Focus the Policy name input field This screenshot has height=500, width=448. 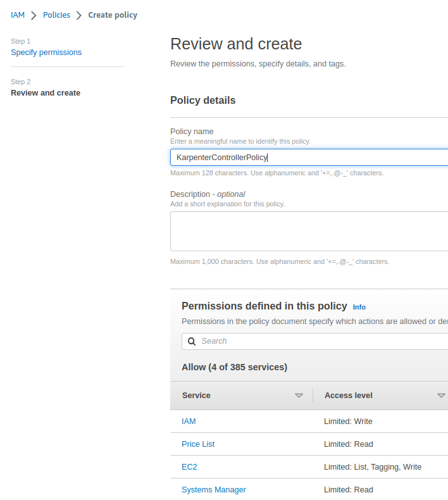pyautogui.click(x=309, y=157)
